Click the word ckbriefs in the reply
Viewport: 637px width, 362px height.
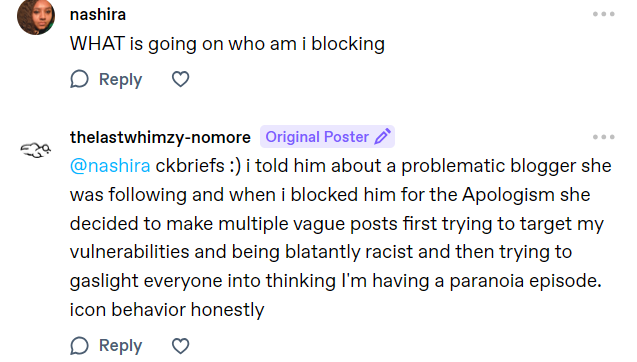[x=190, y=166]
